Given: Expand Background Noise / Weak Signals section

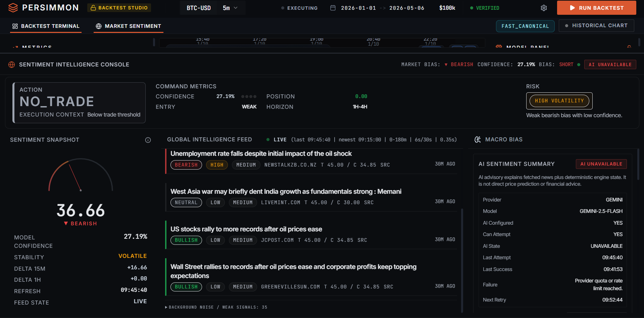Looking at the screenshot, I should point(216,307).
